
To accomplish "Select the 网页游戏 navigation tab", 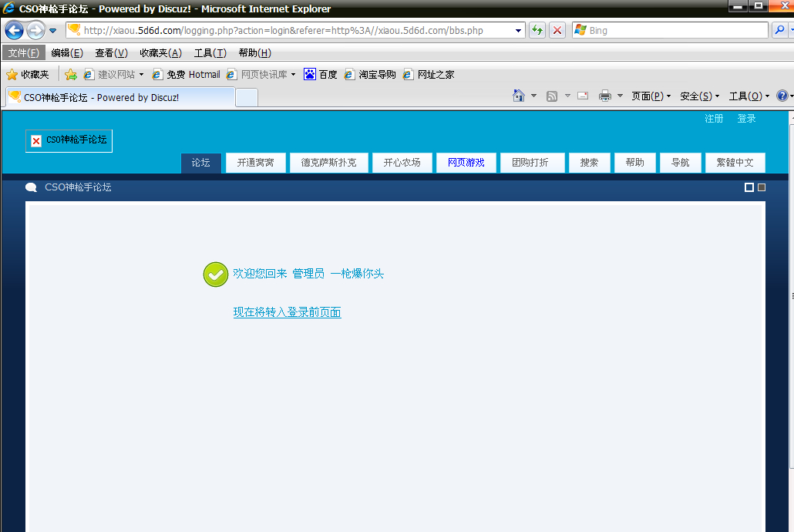I will 466,163.
